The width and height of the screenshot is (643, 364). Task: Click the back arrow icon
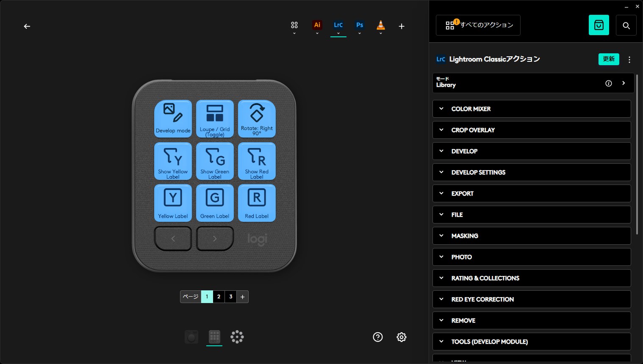coord(27,26)
